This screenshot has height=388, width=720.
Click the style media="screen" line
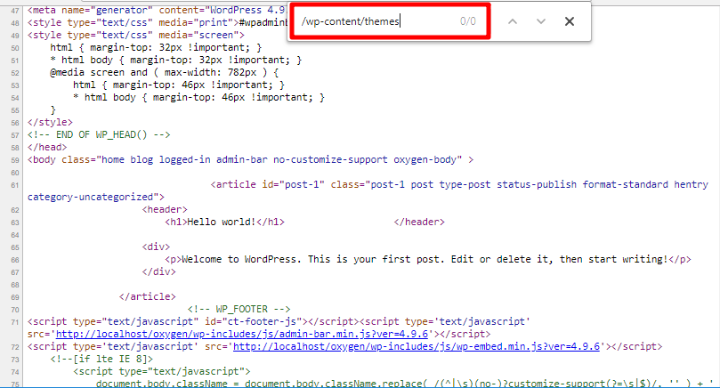[x=136, y=35]
